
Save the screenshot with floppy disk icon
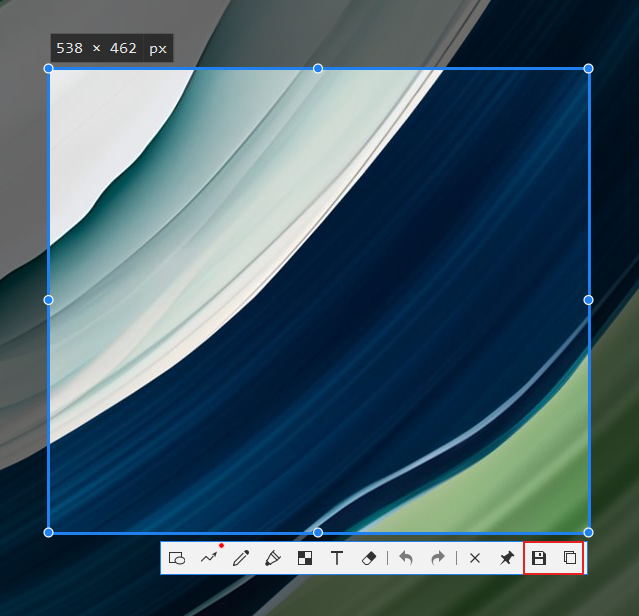(539, 558)
